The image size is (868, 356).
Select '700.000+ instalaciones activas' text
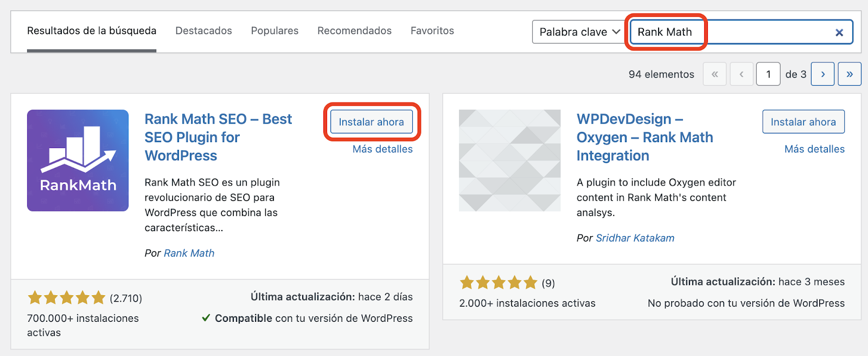pyautogui.click(x=83, y=326)
